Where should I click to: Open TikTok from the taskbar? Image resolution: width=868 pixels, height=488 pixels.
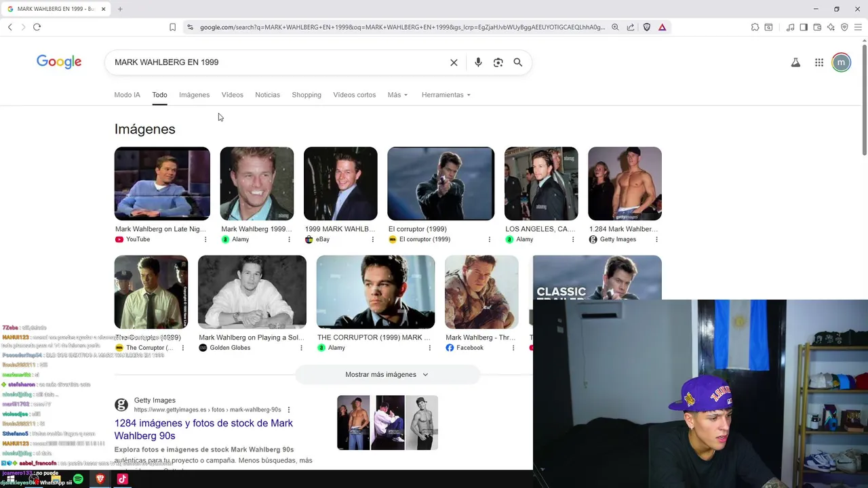click(122, 479)
